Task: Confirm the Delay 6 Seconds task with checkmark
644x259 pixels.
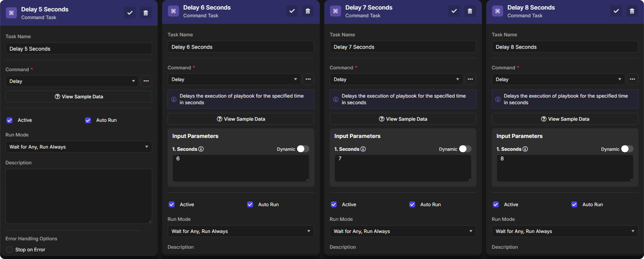Action: (x=292, y=11)
